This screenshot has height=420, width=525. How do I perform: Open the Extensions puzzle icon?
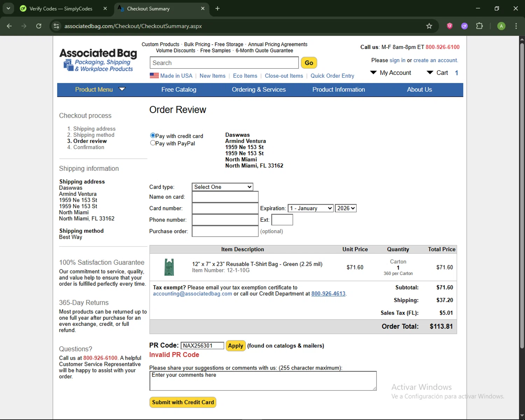click(x=479, y=26)
